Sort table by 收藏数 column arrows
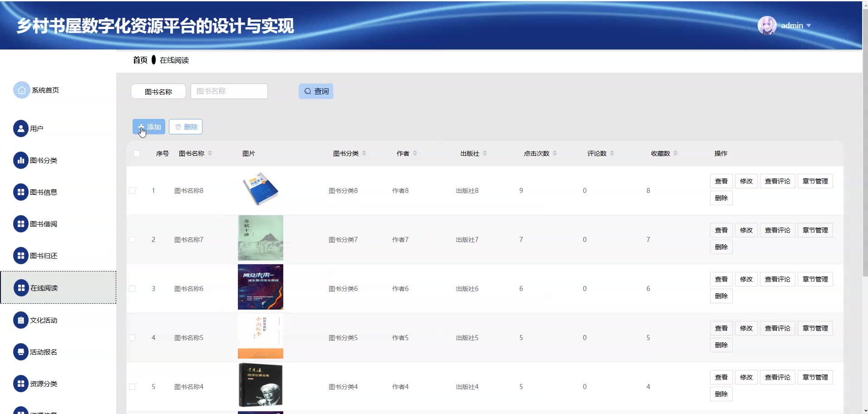The height and width of the screenshot is (414, 868). [676, 153]
